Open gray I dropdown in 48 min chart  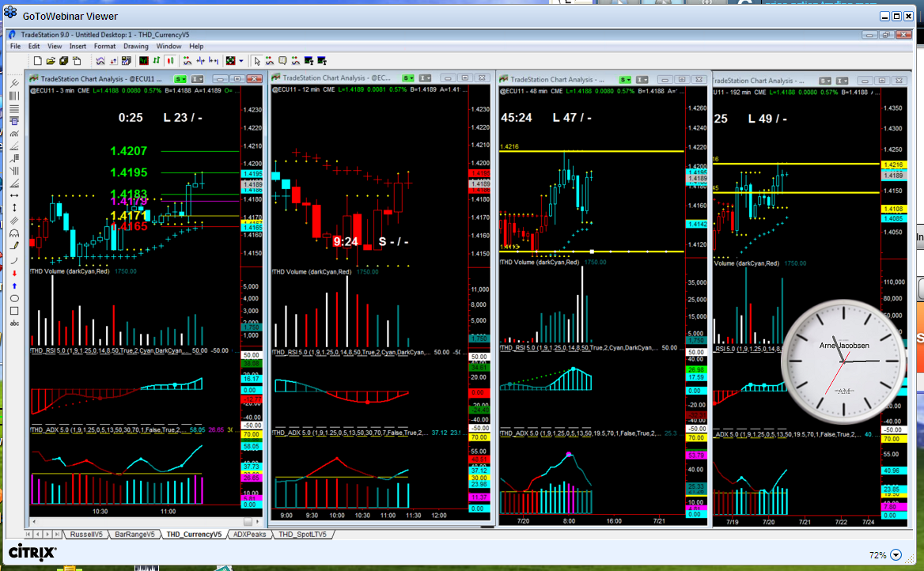pyautogui.click(x=642, y=80)
